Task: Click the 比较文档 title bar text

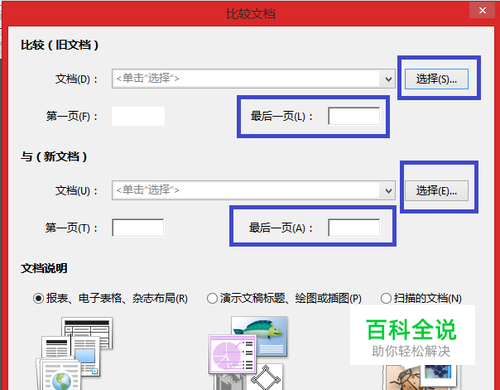Action: tap(251, 14)
